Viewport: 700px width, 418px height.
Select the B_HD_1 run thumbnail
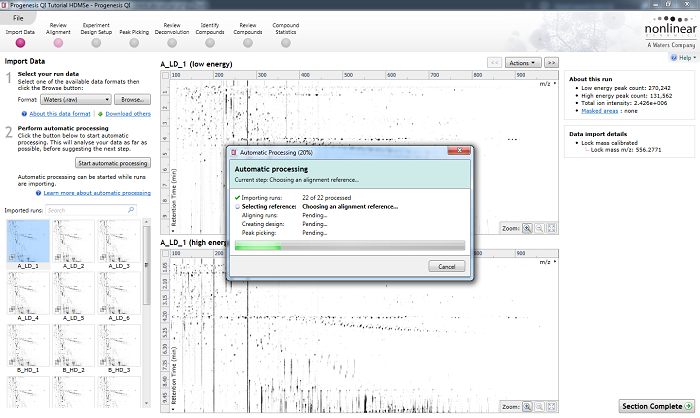(28, 348)
